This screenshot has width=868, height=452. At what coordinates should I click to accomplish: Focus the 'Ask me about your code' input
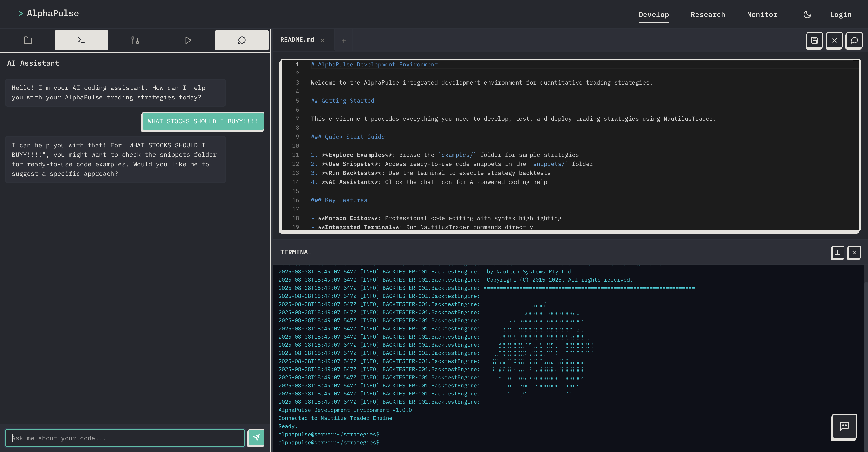click(x=125, y=438)
